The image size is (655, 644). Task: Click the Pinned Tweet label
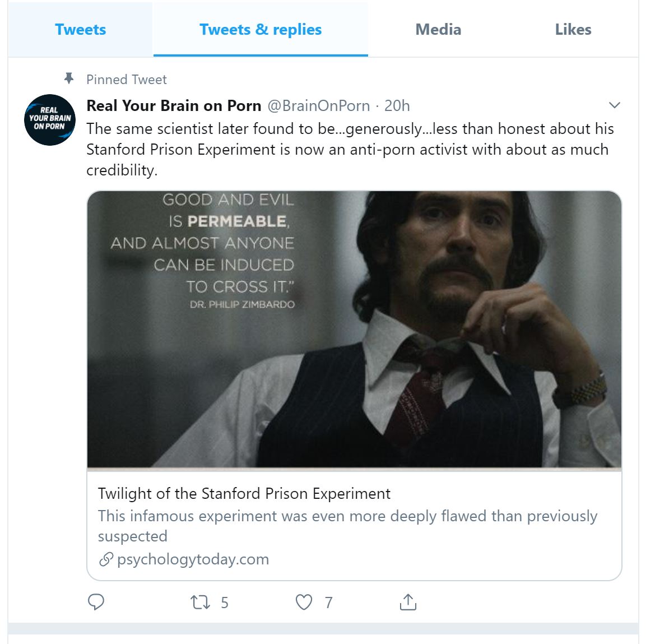[126, 80]
